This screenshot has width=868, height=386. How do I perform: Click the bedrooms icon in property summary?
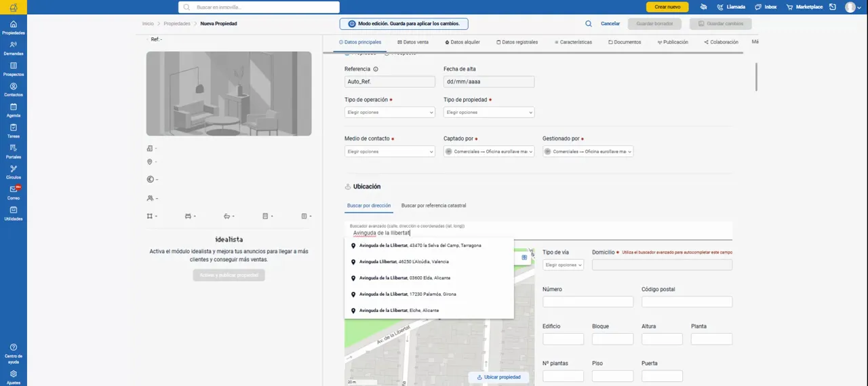pyautogui.click(x=188, y=216)
